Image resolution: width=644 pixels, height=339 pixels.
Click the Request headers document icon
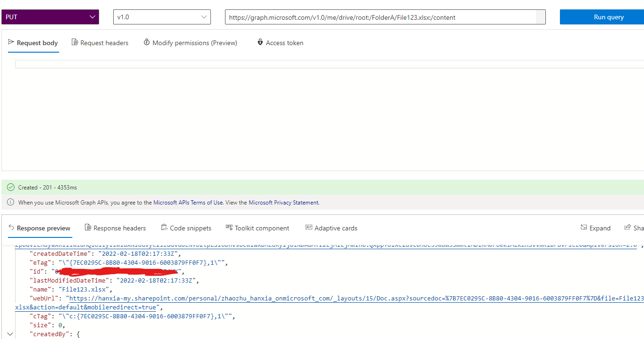pos(75,42)
